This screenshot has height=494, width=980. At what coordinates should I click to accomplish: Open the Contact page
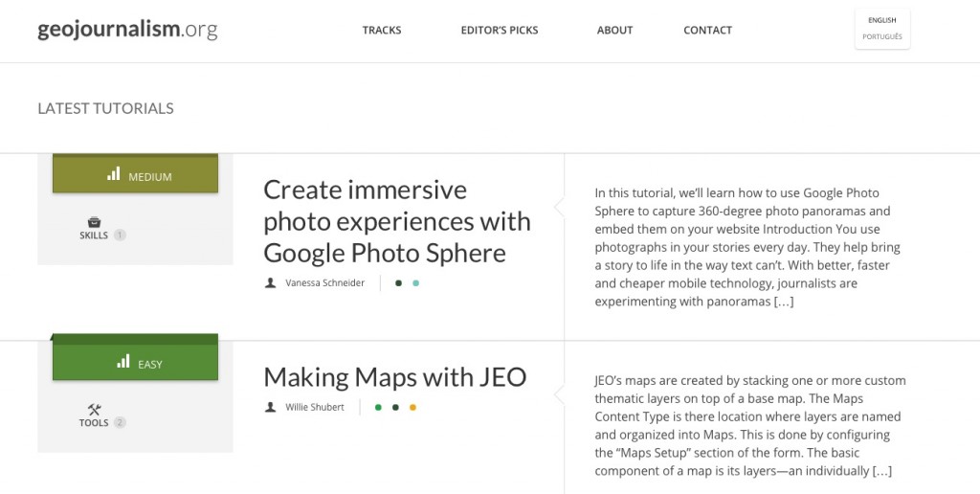click(x=707, y=31)
